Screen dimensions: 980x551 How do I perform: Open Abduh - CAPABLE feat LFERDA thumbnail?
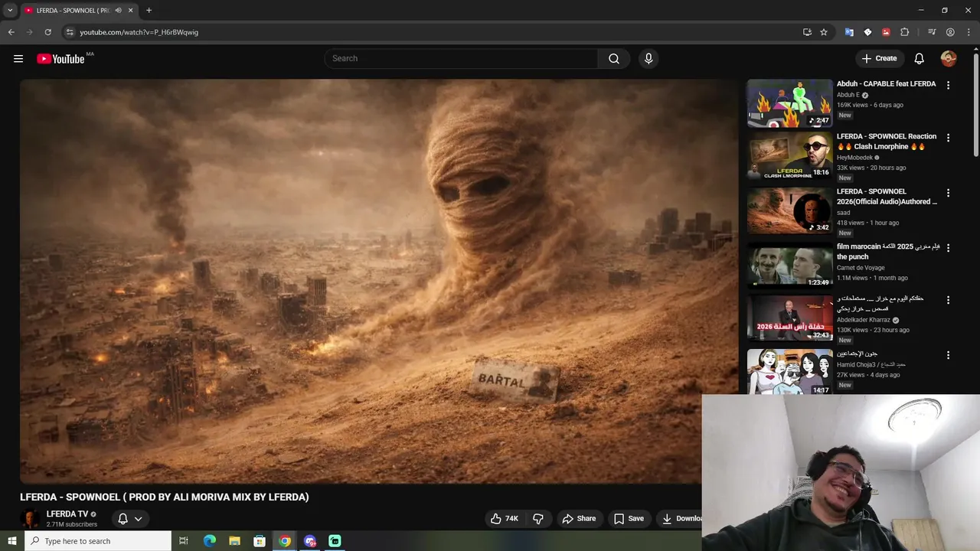click(789, 103)
